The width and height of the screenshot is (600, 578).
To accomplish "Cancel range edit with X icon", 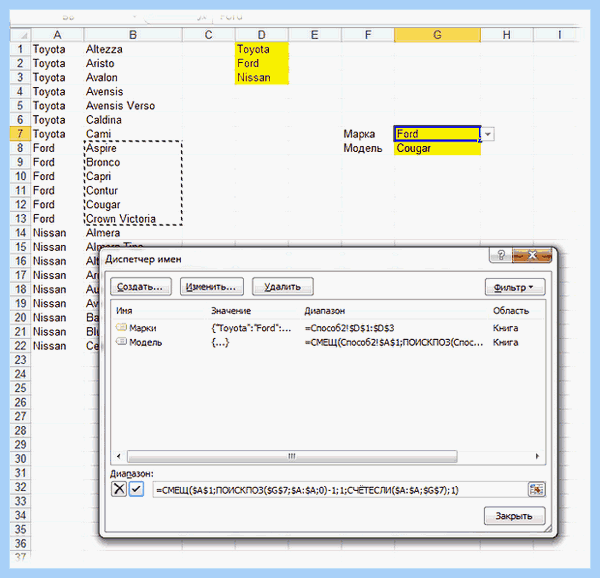I will [119, 489].
